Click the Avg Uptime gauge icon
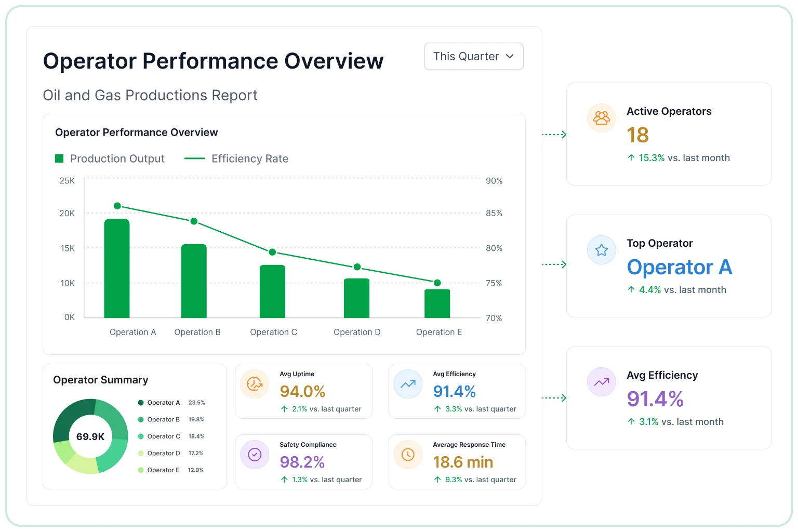The height and width of the screenshot is (532, 798). [x=255, y=384]
